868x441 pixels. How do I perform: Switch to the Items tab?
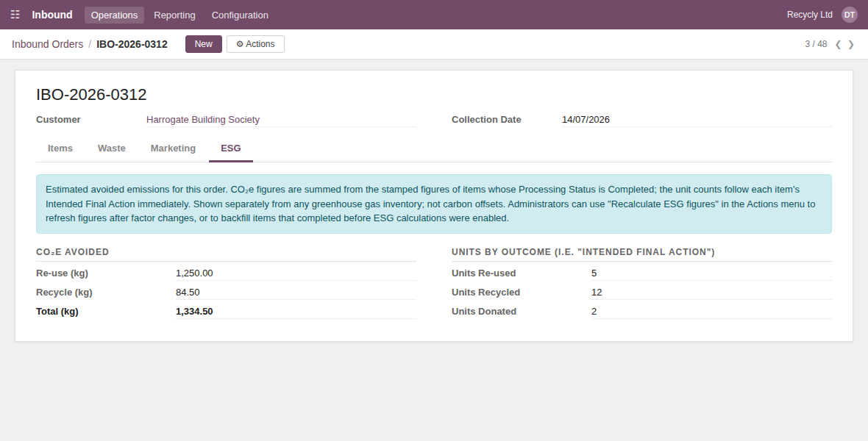click(60, 148)
